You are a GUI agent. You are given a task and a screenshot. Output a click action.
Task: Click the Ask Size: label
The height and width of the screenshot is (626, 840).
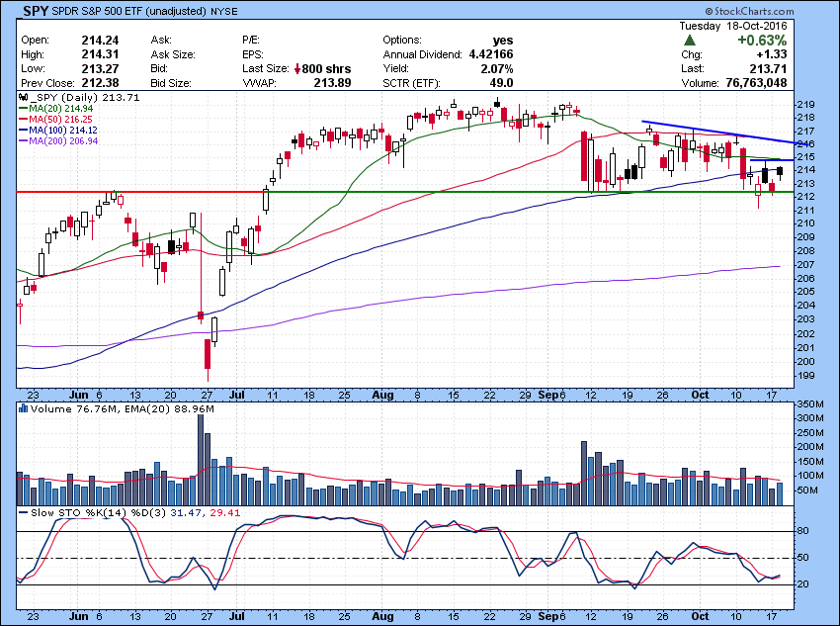173,54
